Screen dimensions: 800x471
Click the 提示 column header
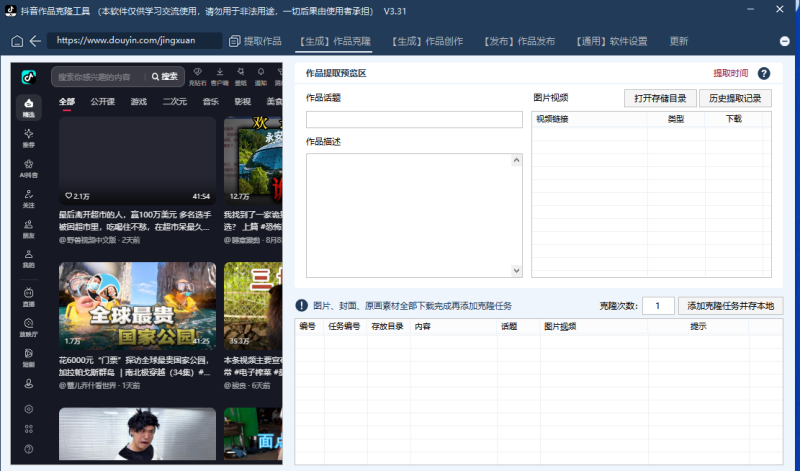point(698,326)
